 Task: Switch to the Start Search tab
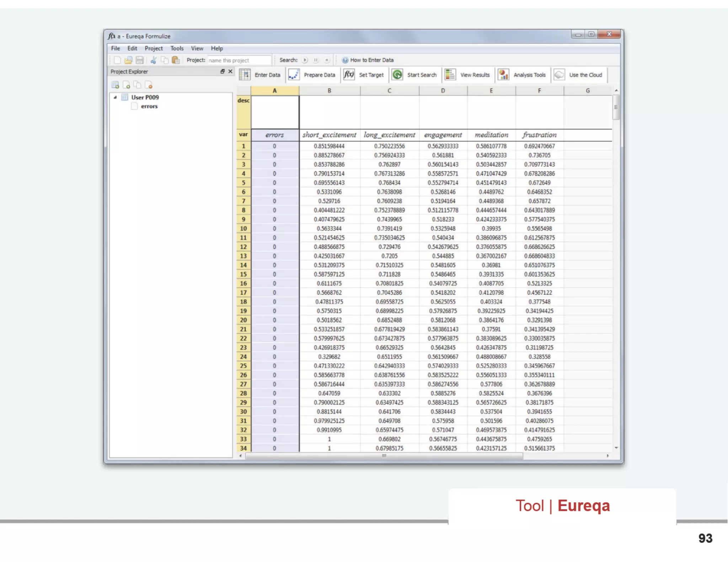(415, 75)
